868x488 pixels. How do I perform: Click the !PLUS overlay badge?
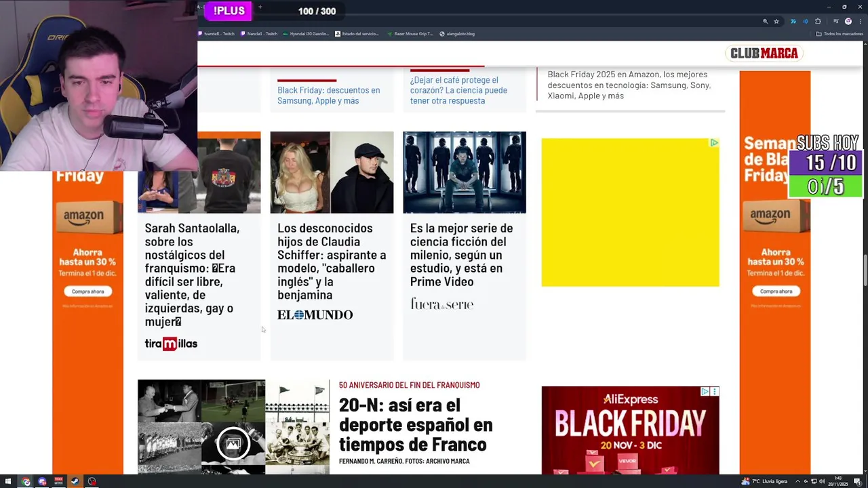pyautogui.click(x=229, y=11)
